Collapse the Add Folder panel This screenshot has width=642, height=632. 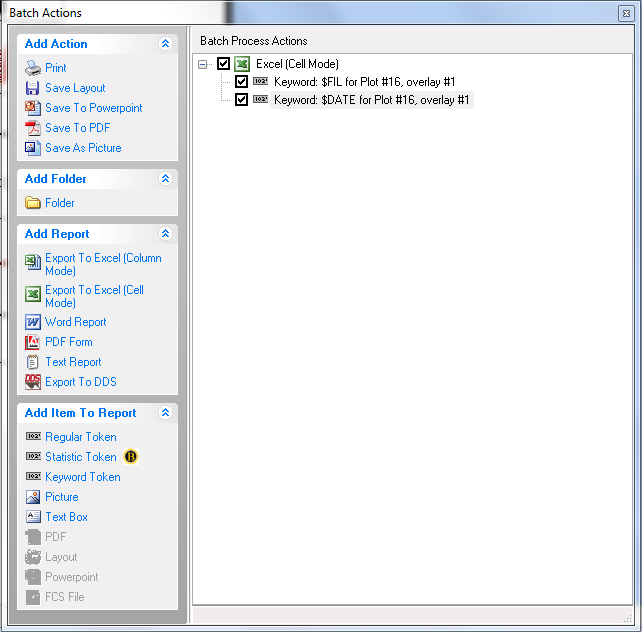point(165,178)
